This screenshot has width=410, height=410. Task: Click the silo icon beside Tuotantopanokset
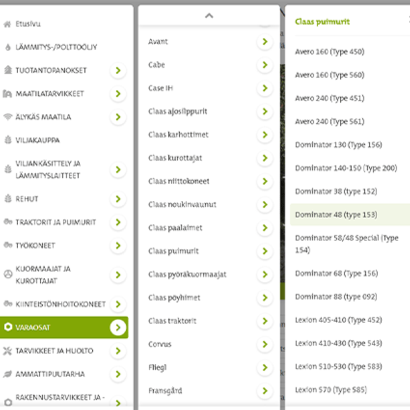[x=8, y=70]
